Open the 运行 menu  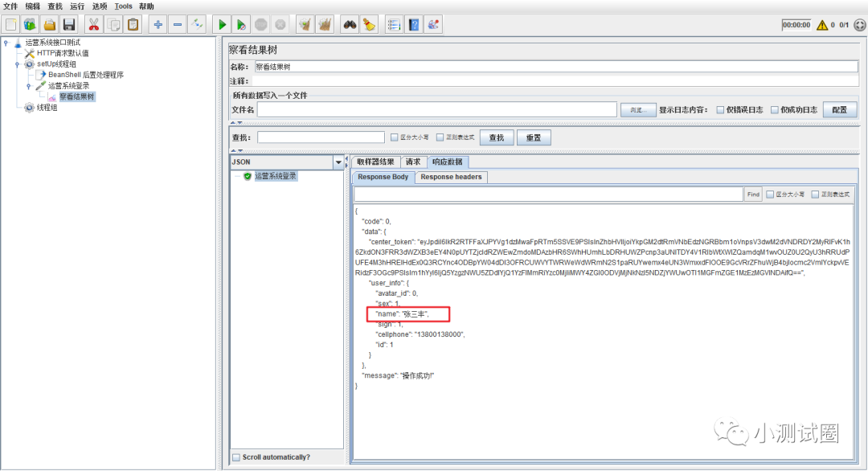[77, 6]
